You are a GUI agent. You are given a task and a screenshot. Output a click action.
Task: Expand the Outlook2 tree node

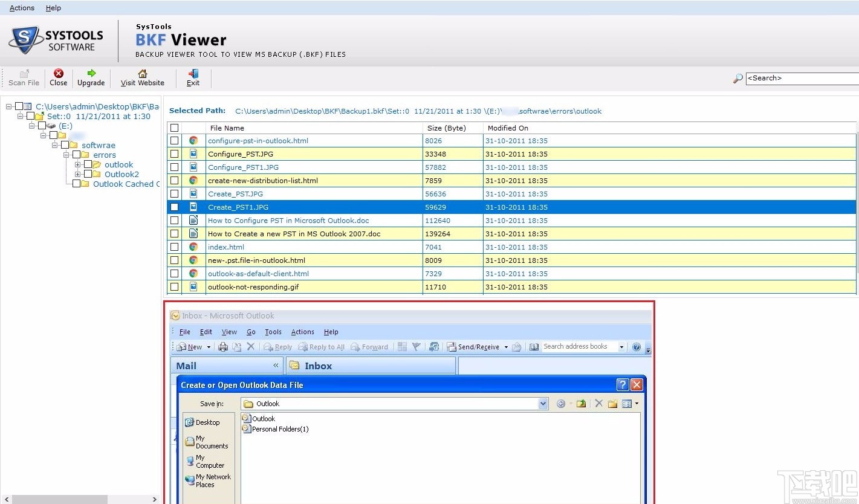click(x=77, y=174)
